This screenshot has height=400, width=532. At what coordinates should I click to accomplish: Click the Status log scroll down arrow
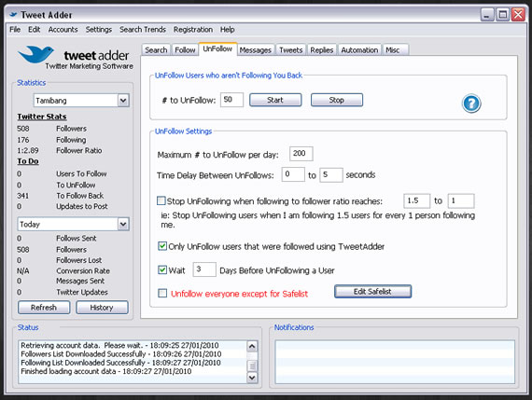tap(252, 377)
